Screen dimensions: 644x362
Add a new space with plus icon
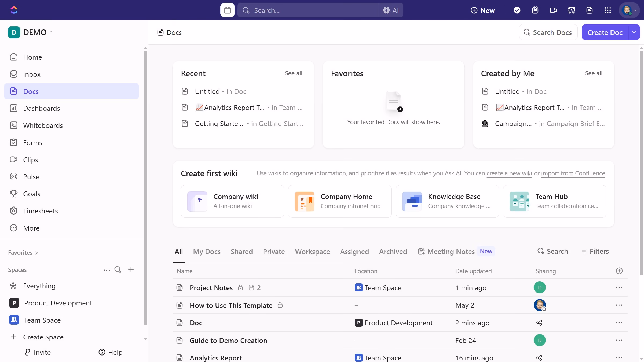[x=131, y=269]
